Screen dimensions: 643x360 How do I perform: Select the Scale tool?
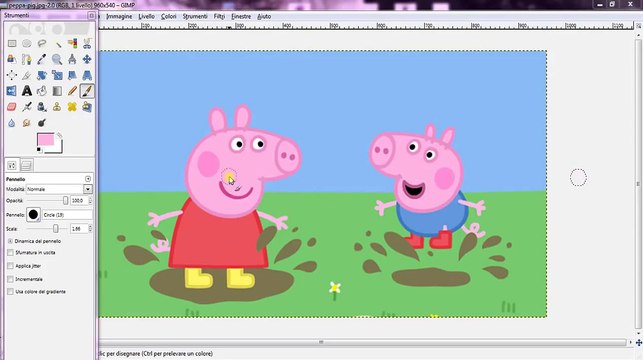point(57,75)
